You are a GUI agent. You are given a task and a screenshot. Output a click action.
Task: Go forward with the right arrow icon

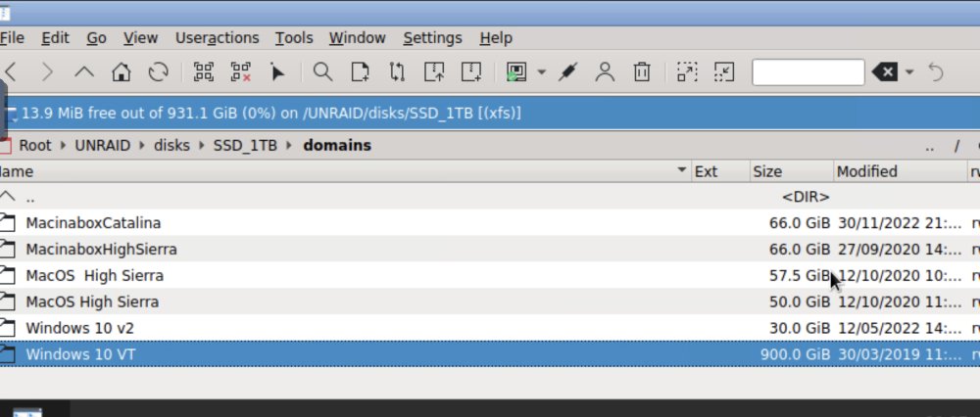[47, 72]
